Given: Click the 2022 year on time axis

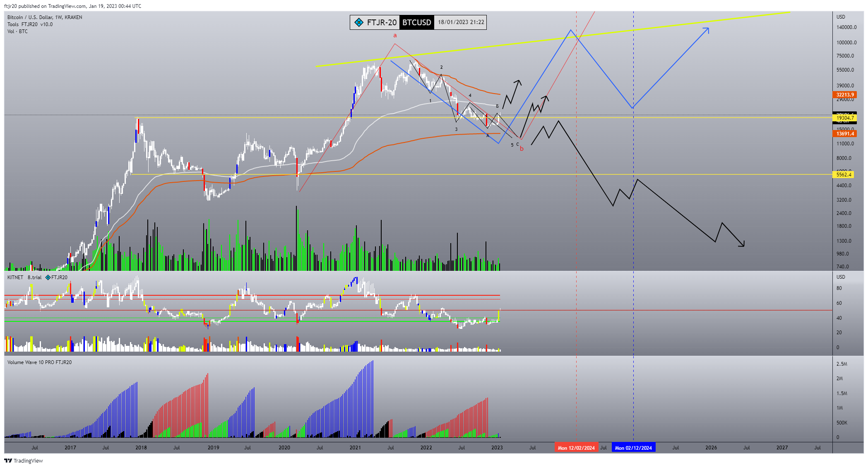Looking at the screenshot, I should click(x=426, y=448).
